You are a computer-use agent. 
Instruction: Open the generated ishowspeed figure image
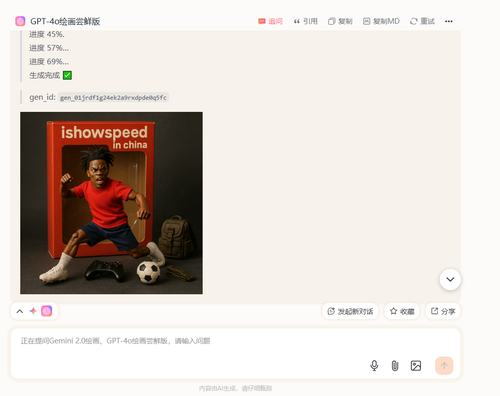[111, 203]
